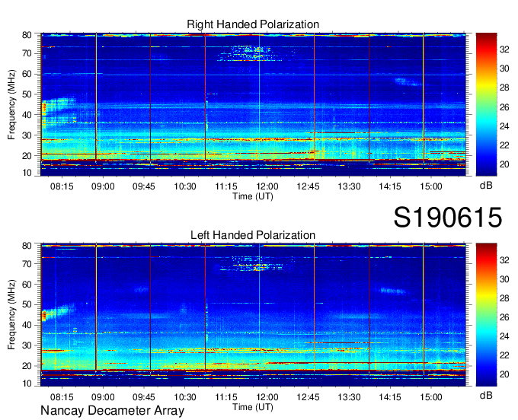The image size is (518, 420).
Task: Click the 12:45 tick on the top time axis
Action: pyautogui.click(x=309, y=186)
